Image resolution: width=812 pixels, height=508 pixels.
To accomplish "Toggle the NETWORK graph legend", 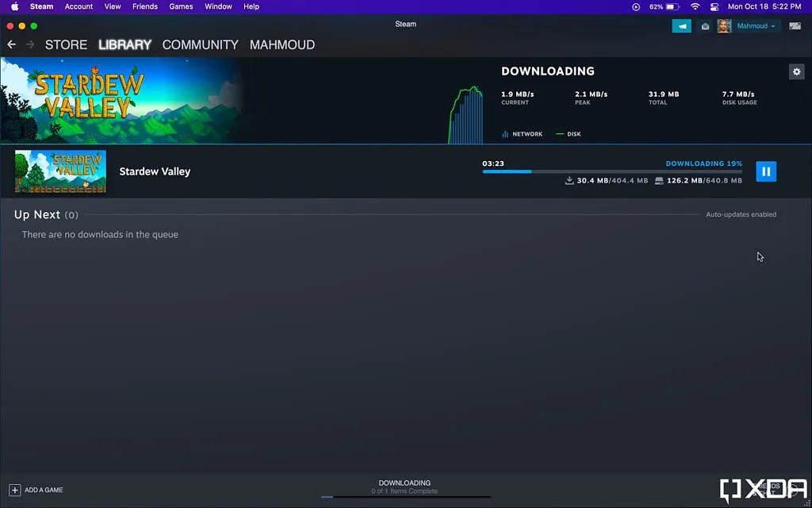I will coord(522,133).
